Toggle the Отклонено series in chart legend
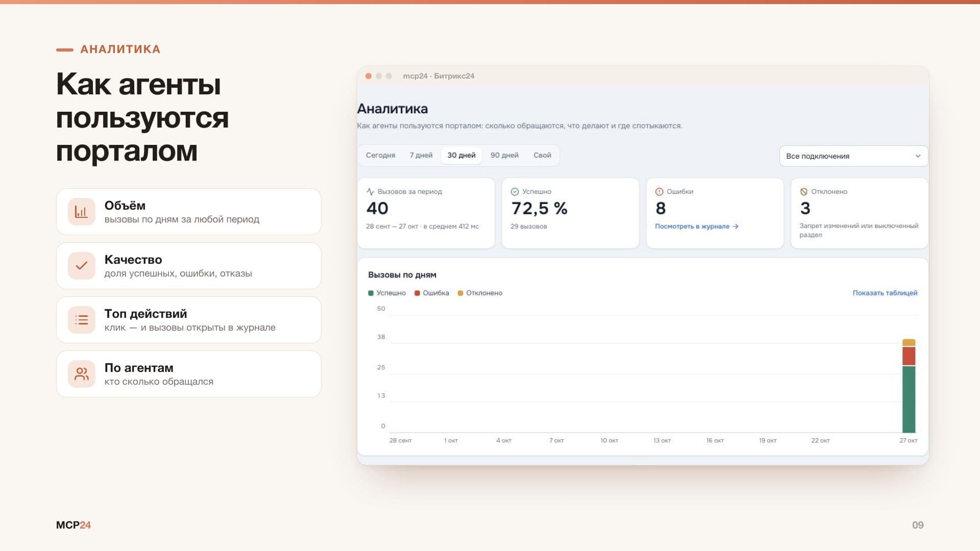 pyautogui.click(x=480, y=293)
